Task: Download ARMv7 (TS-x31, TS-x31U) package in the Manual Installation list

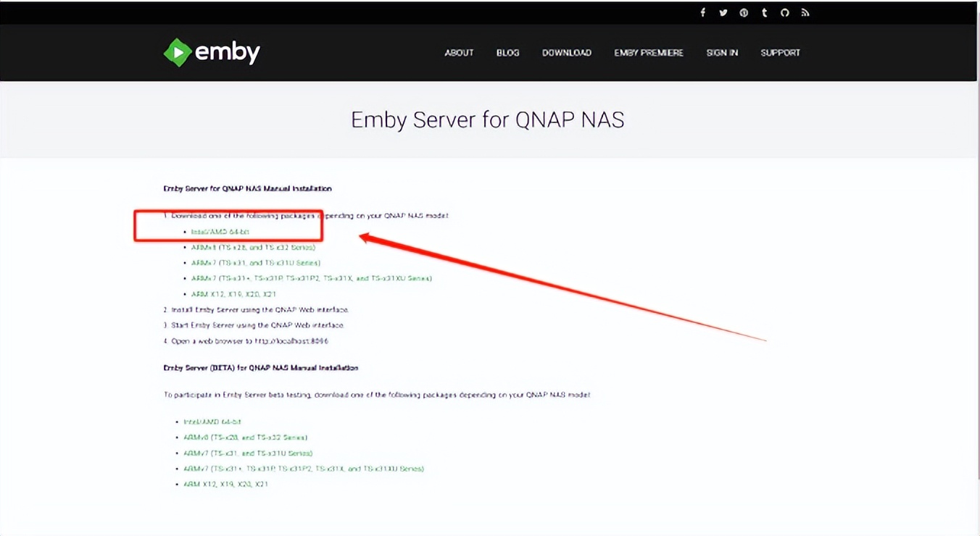Action: [x=256, y=263]
